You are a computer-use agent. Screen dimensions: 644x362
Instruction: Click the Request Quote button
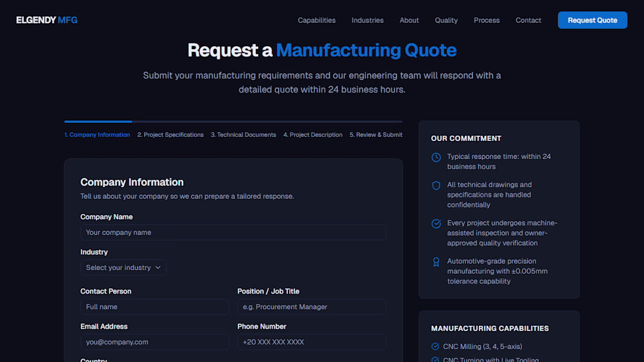pos(592,20)
